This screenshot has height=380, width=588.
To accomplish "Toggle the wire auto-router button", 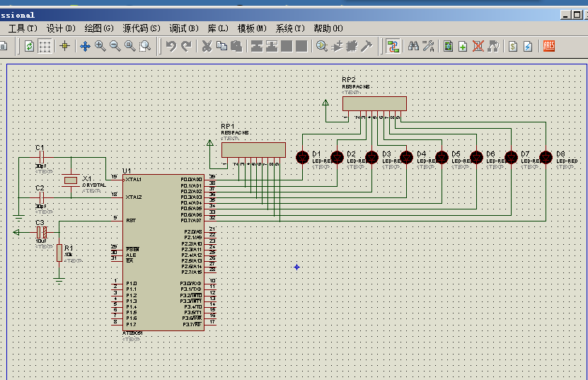I will click(393, 47).
